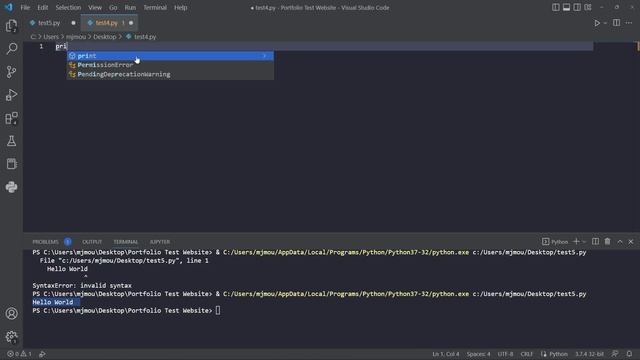Viewport: 640px width, 360px height.
Task: Open feedback icon in status bar
Action: (615, 354)
